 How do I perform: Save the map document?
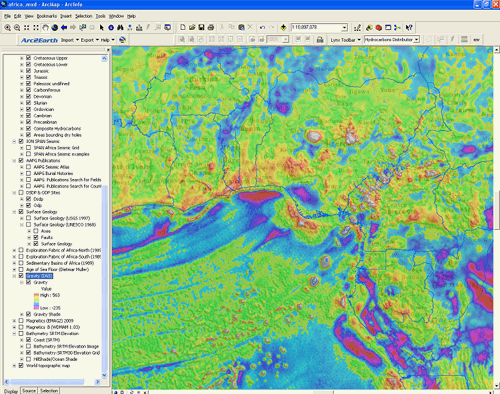(x=201, y=27)
